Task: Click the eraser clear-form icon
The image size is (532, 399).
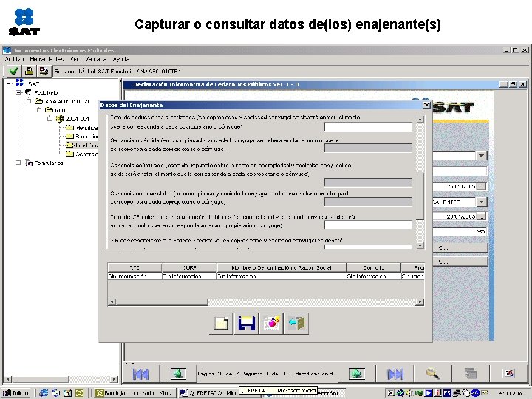Action: [x=271, y=324]
